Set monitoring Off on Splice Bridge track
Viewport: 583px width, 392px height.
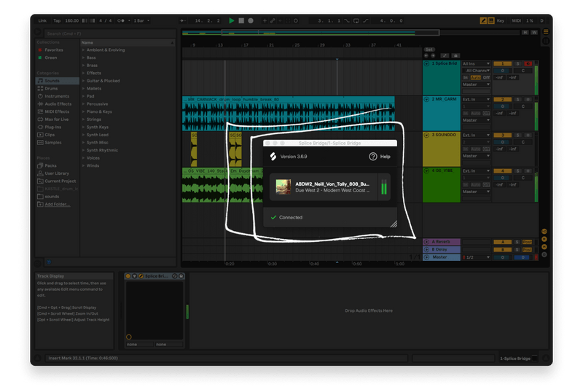point(486,77)
